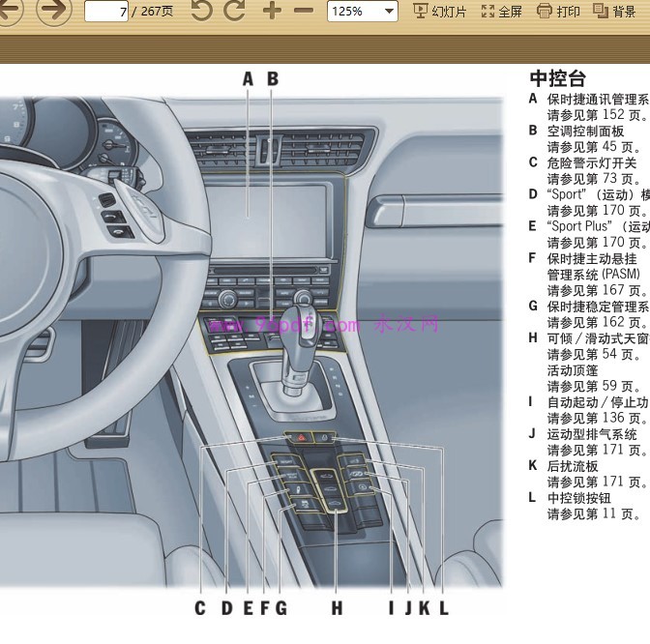
Task: Select text 请参见第 73 页。
Action: tap(594, 179)
